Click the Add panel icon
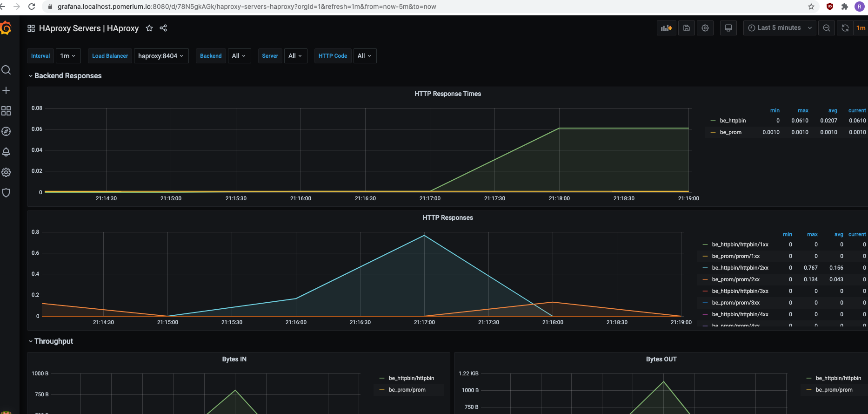868x414 pixels. [666, 28]
